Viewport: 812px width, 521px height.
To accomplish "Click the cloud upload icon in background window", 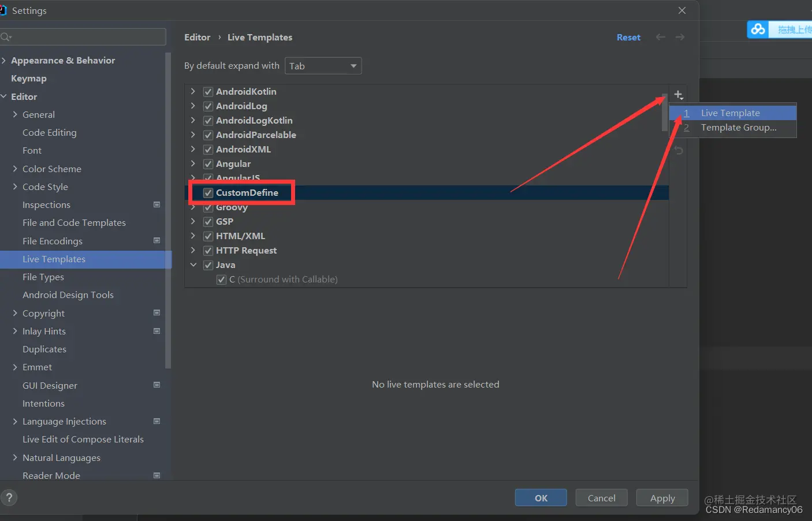I will click(758, 29).
